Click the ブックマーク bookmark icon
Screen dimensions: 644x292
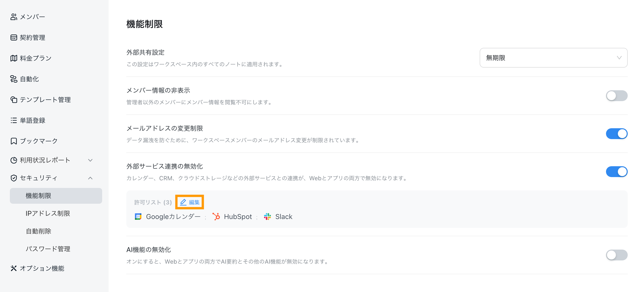pyautogui.click(x=14, y=141)
